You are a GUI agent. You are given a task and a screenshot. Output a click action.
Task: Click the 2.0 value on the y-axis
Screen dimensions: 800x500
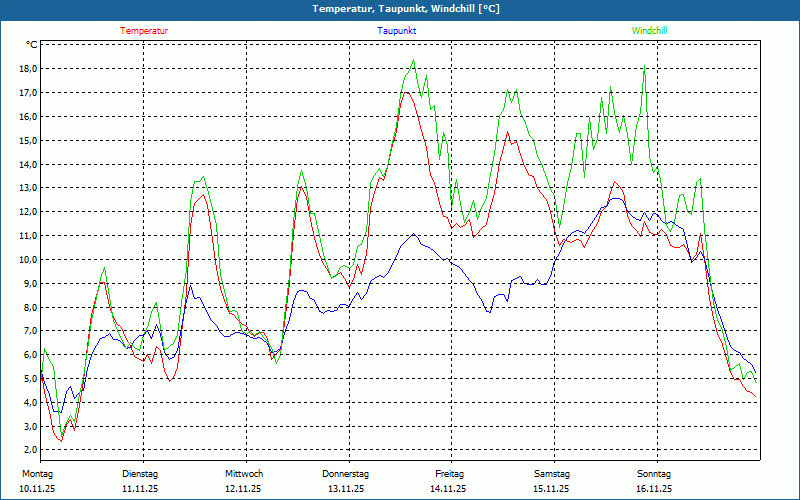[29, 450]
